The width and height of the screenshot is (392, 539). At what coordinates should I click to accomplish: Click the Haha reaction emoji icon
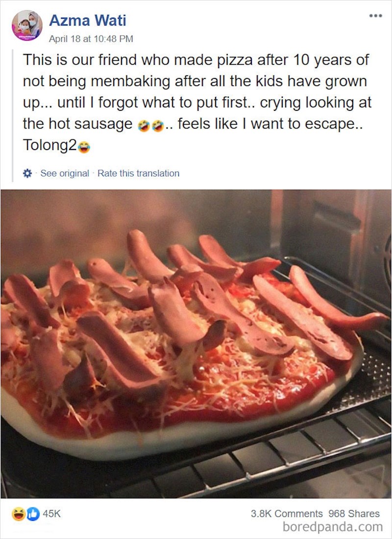point(19,514)
